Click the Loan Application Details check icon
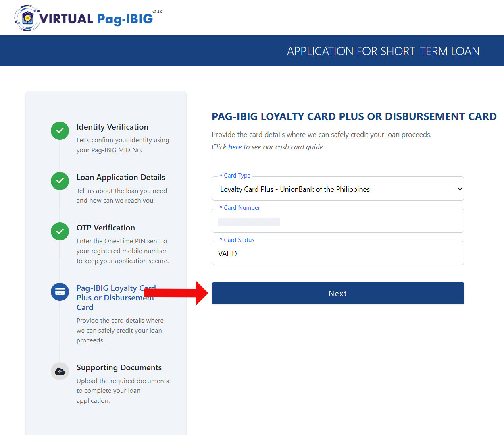Image resolution: width=504 pixels, height=435 pixels. click(x=60, y=181)
